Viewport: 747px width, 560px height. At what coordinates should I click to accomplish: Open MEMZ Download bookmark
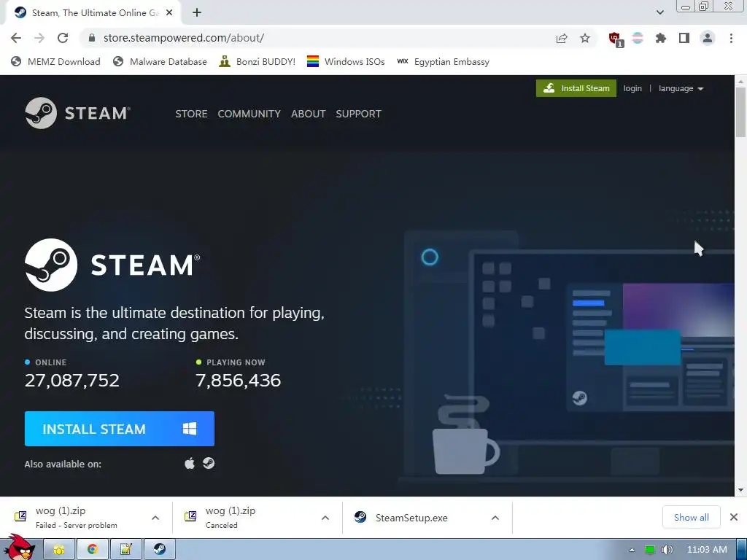click(55, 61)
